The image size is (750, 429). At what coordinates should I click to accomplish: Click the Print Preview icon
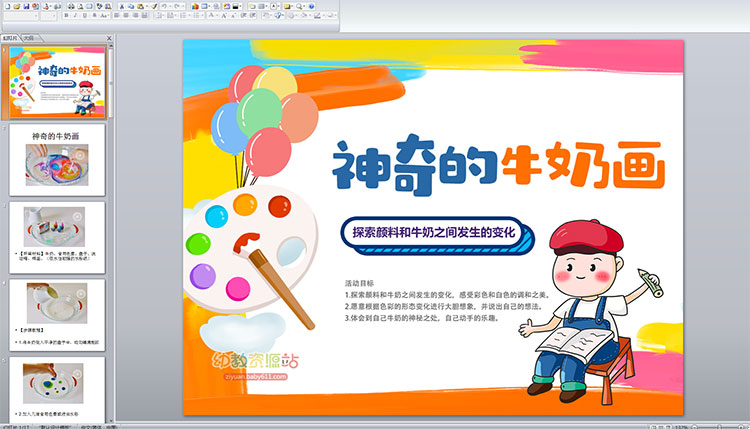(81, 6)
